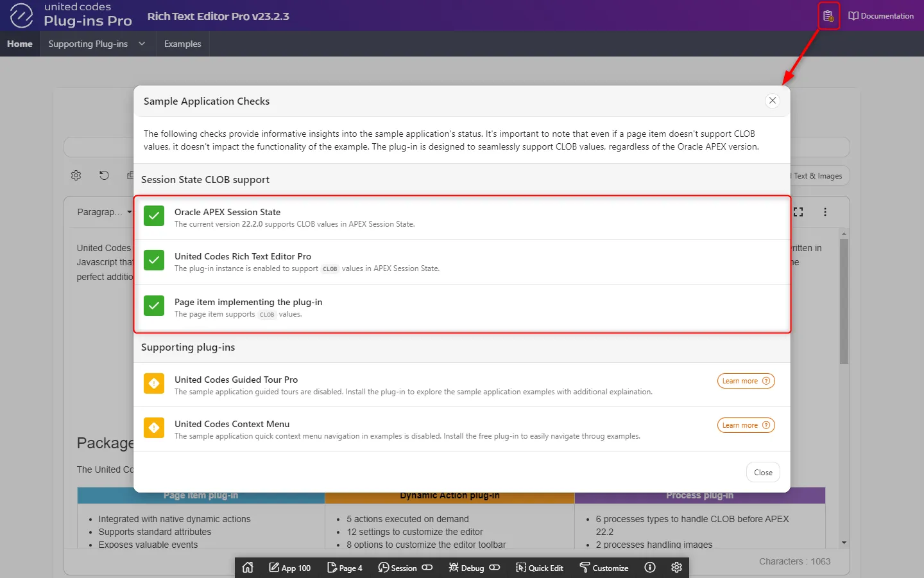Click 'Integrated with native dynamic actions' item
This screenshot has height=578, width=924.
click(x=175, y=519)
